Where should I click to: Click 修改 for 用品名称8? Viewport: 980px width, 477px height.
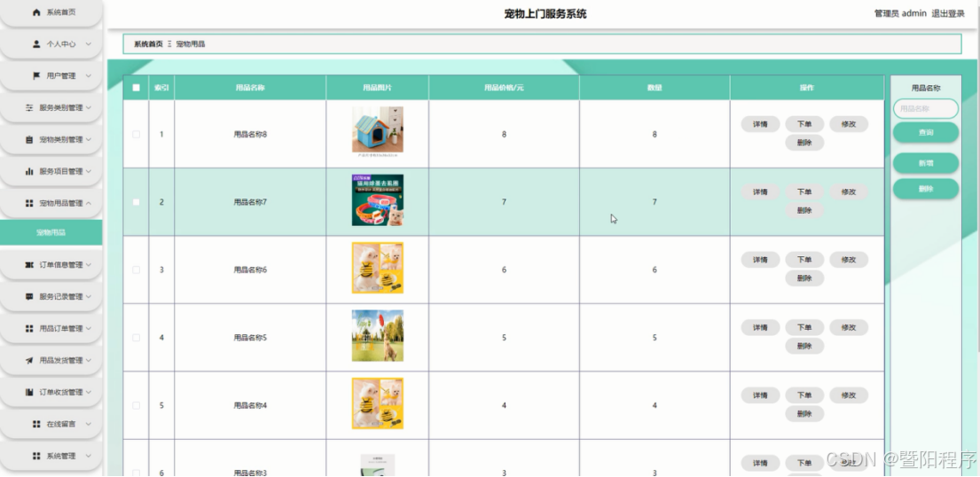(x=849, y=124)
